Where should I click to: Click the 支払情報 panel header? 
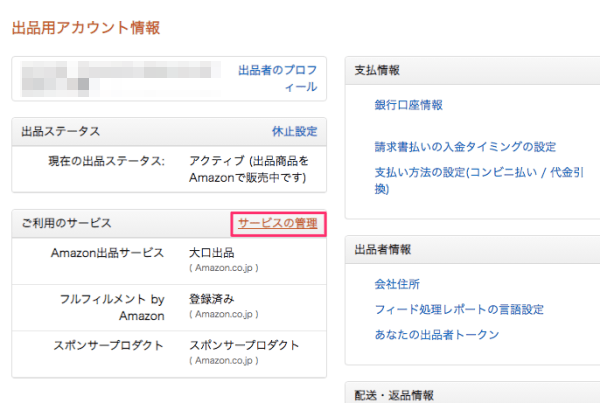click(377, 70)
